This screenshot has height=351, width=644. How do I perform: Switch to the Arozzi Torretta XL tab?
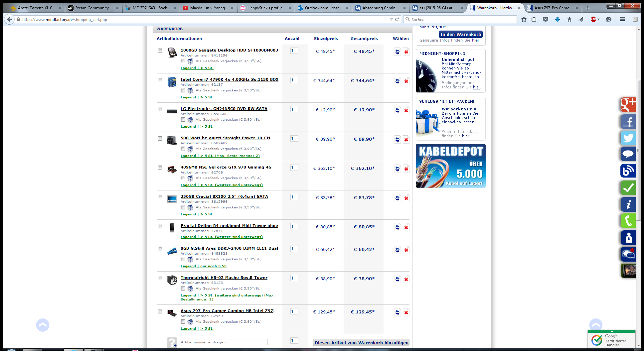point(36,8)
